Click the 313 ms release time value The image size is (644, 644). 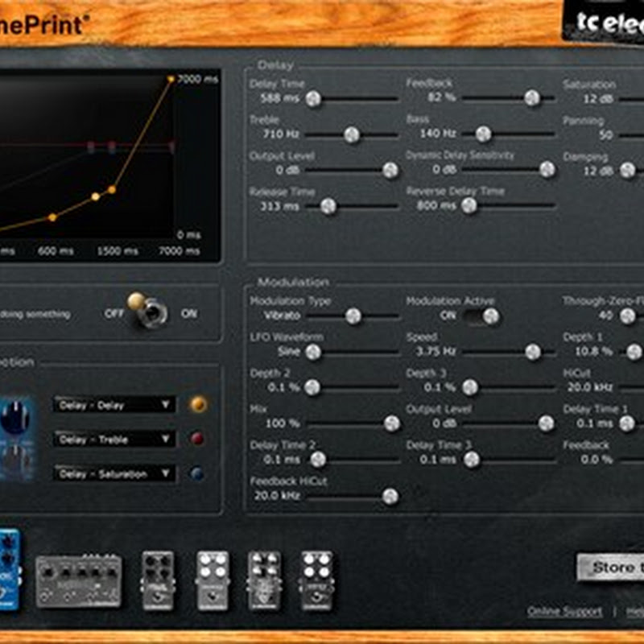279,206
